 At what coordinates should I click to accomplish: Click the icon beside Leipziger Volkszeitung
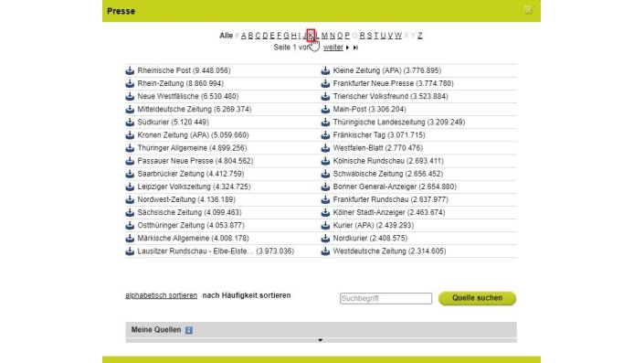coord(130,187)
